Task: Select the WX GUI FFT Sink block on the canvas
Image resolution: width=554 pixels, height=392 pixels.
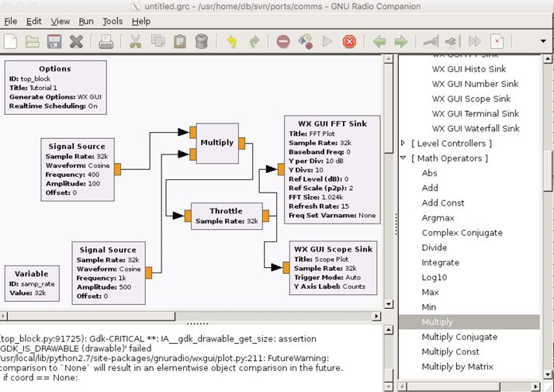Action: [332, 170]
